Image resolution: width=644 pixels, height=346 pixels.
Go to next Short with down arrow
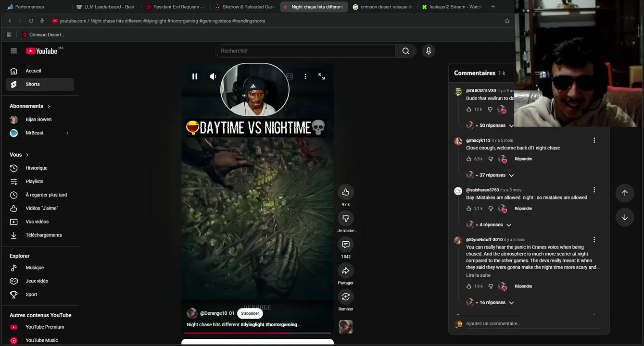tap(625, 217)
